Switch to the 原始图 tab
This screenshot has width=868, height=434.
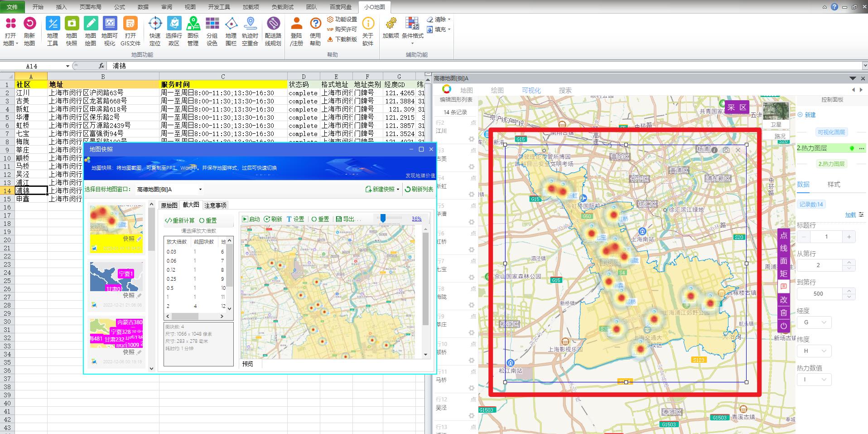pyautogui.click(x=169, y=205)
